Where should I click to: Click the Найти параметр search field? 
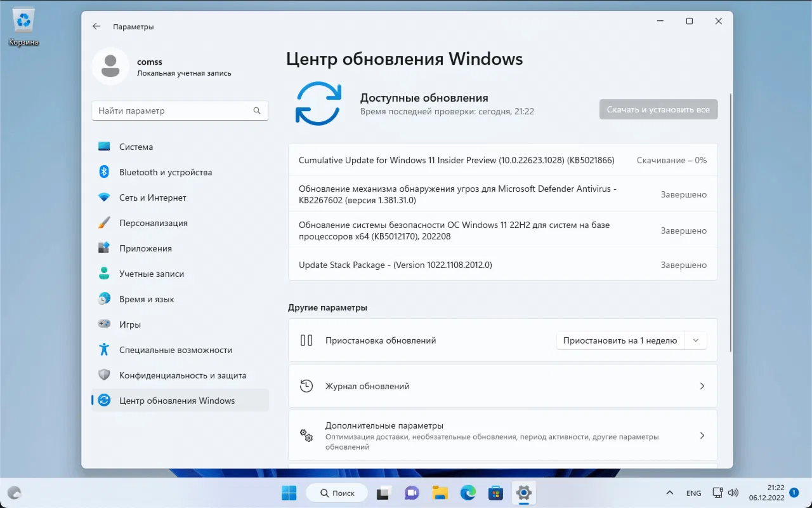point(180,110)
